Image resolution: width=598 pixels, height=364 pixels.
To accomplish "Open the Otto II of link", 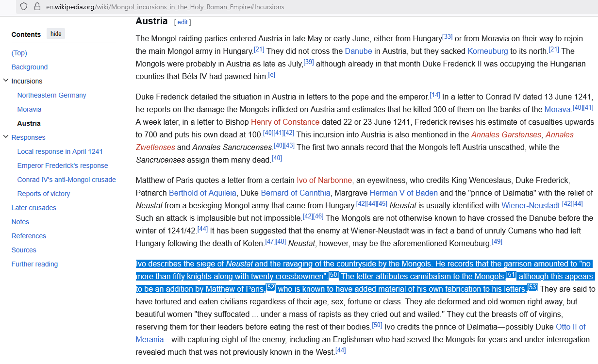I will [571, 327].
